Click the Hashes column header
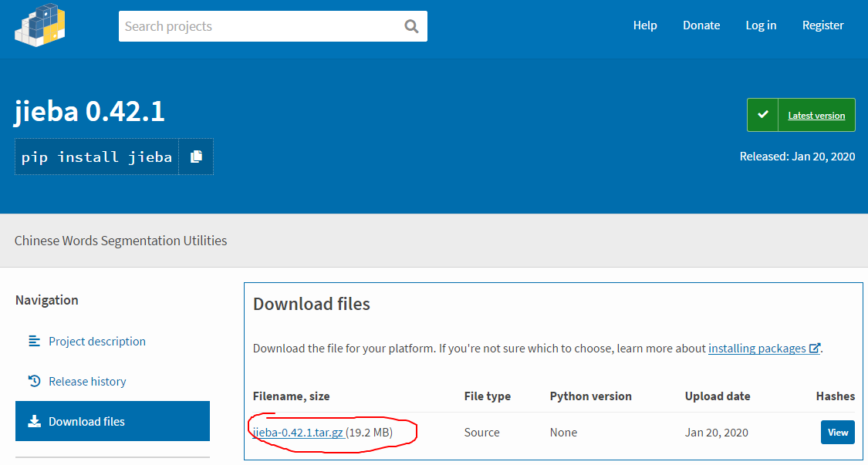The height and width of the screenshot is (465, 868). pos(836,396)
